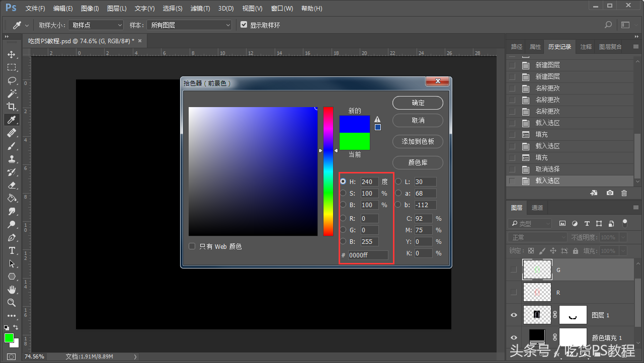The width and height of the screenshot is (644, 363).
Task: Click the vertical hue slider bar
Action: pyautogui.click(x=328, y=171)
